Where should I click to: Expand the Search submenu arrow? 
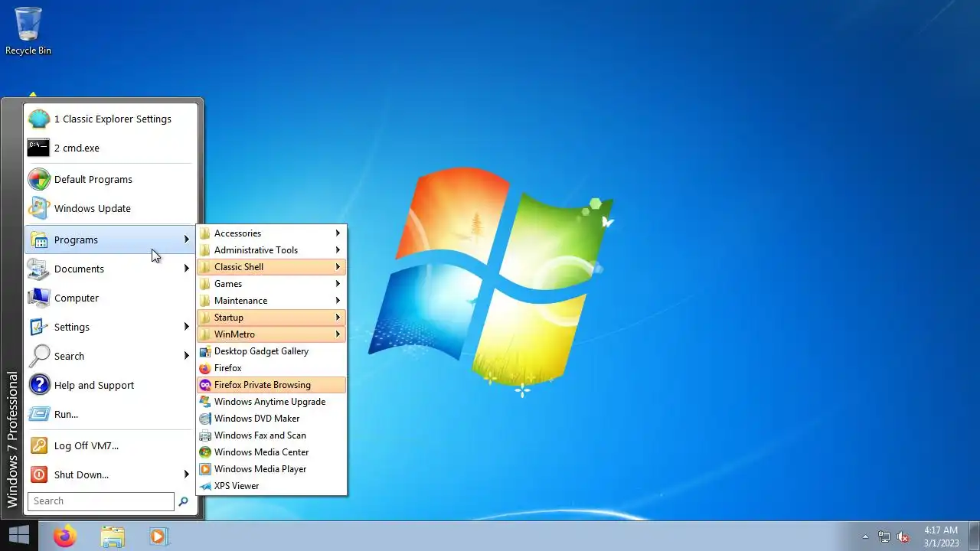click(186, 356)
